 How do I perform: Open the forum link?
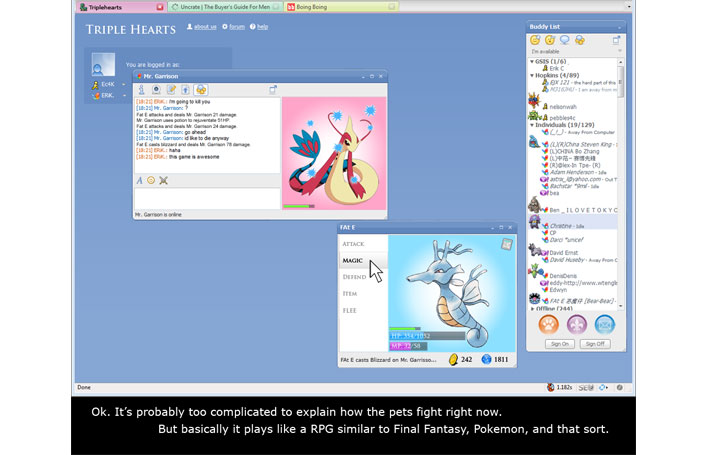pyautogui.click(x=236, y=27)
